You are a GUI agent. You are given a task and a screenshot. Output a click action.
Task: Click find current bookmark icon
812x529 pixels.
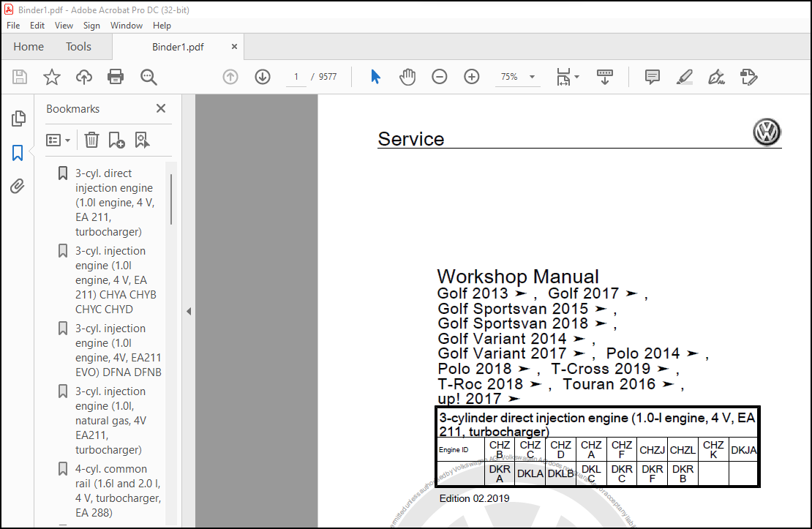[142, 140]
